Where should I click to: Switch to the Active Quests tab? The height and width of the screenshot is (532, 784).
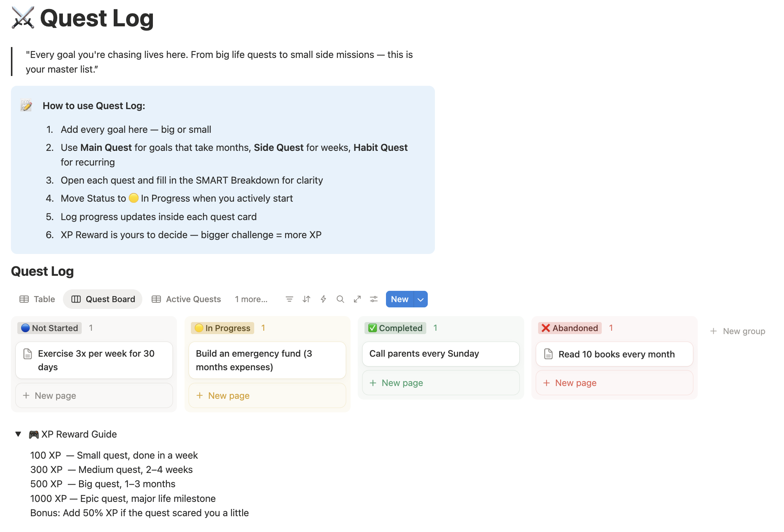coord(186,299)
